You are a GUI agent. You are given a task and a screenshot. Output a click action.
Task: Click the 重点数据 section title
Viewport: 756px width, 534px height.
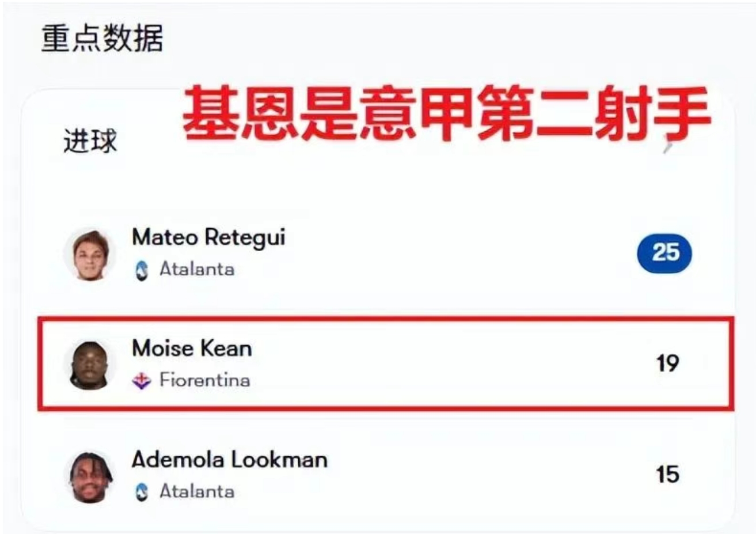coord(102,39)
